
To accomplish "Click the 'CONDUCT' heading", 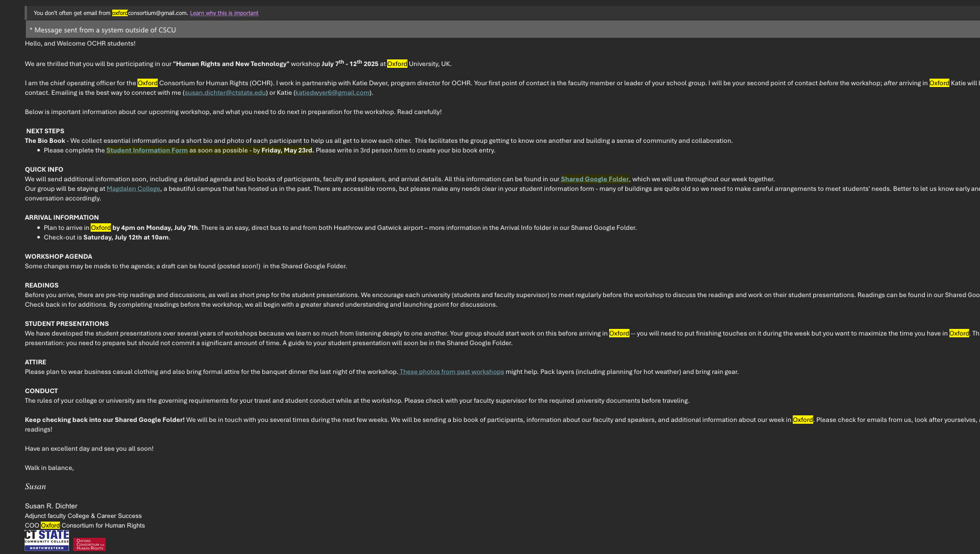I will [41, 391].
